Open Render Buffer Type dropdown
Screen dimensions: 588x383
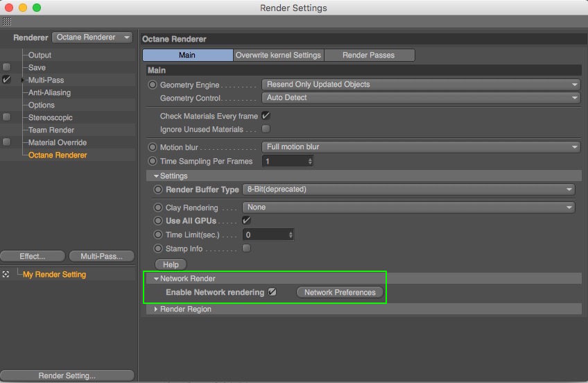click(x=408, y=189)
